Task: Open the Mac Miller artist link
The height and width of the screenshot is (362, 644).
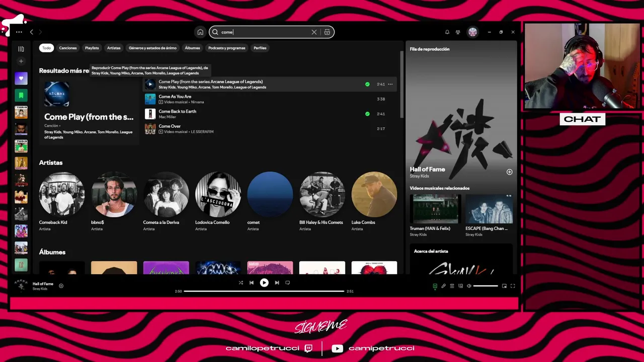Action: click(x=168, y=117)
